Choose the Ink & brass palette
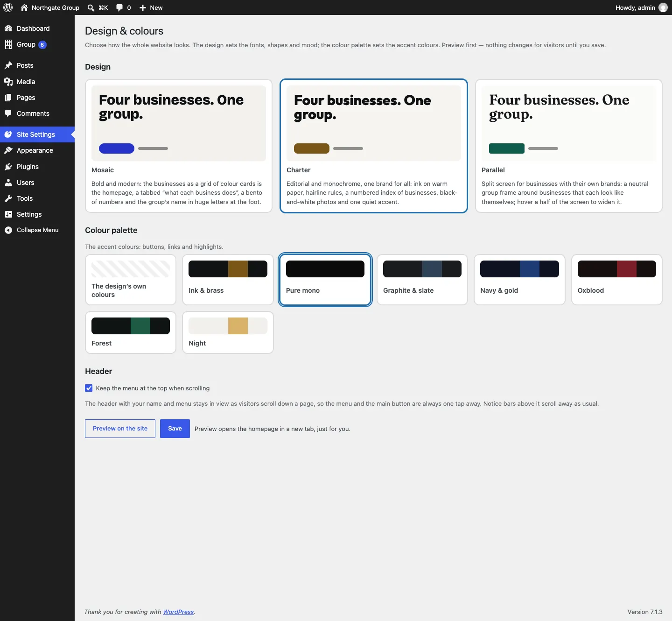The height and width of the screenshot is (621, 672). (x=228, y=280)
